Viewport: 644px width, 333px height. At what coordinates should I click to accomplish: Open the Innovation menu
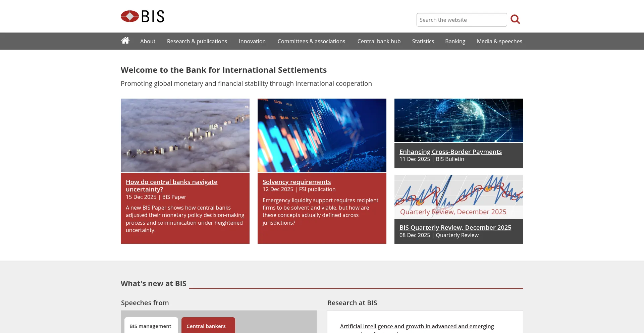(252, 41)
